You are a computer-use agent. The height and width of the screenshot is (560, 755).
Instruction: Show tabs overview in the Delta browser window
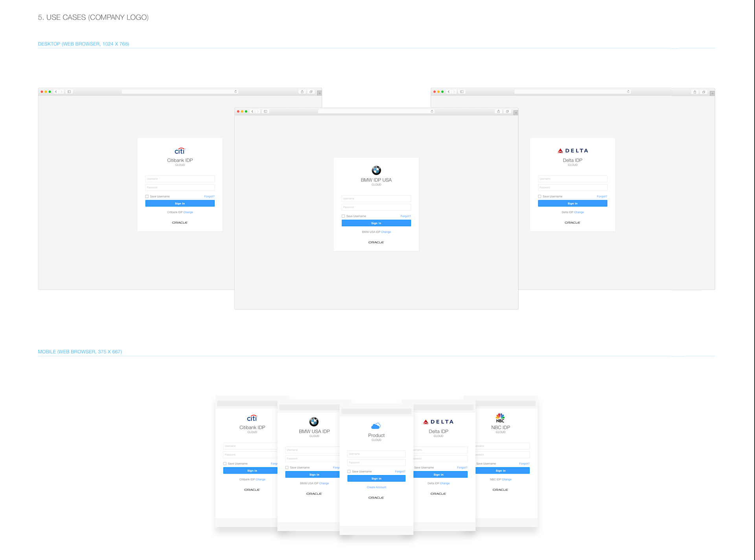[703, 92]
